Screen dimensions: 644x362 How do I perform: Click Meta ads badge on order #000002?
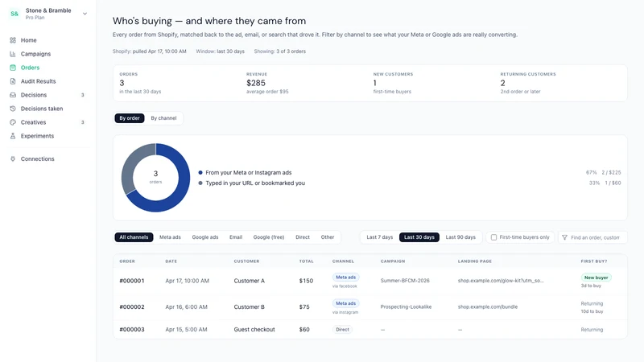346,303
